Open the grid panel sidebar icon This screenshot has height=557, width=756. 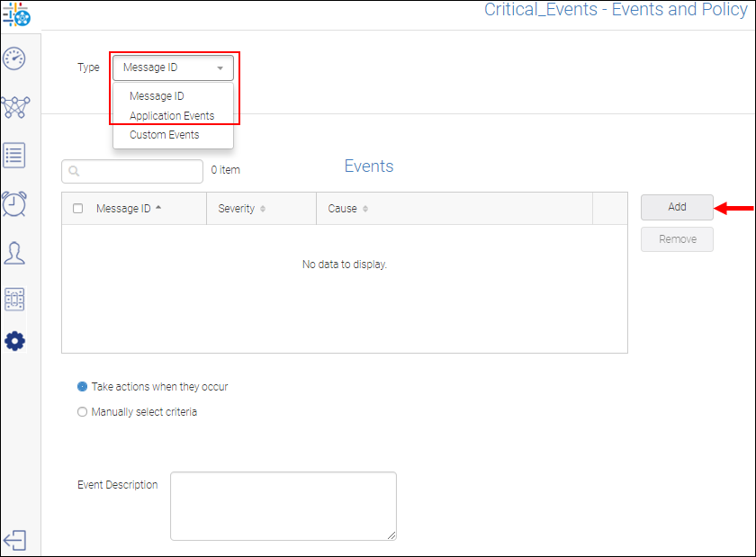[14, 300]
